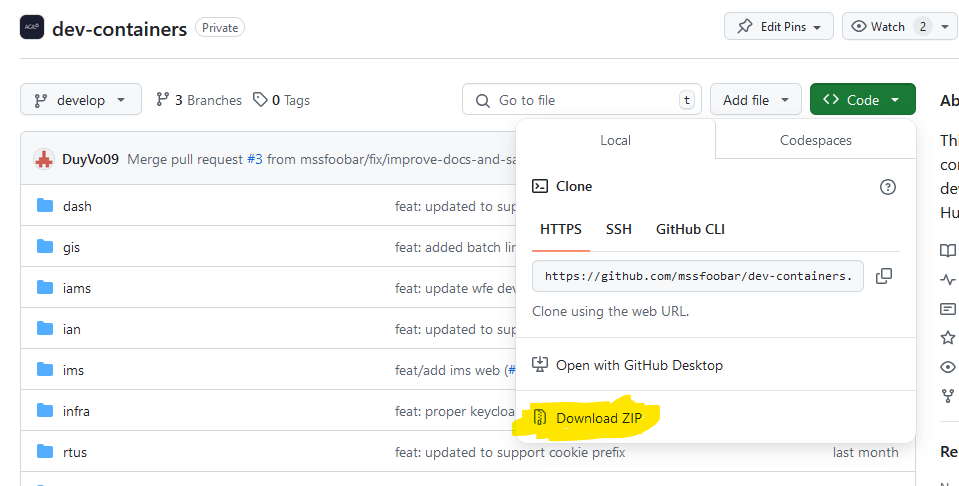
Task: Click the 'Clone using the web URL.' text
Action: (610, 312)
